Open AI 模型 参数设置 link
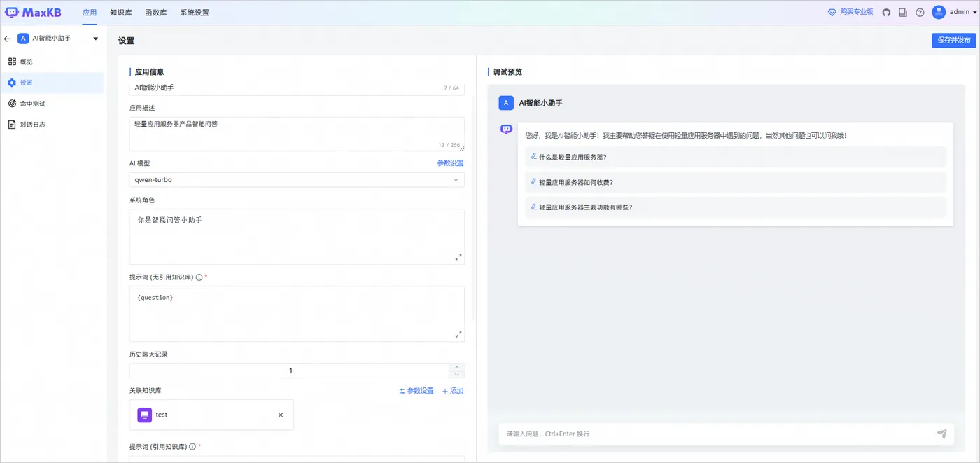 click(x=450, y=163)
